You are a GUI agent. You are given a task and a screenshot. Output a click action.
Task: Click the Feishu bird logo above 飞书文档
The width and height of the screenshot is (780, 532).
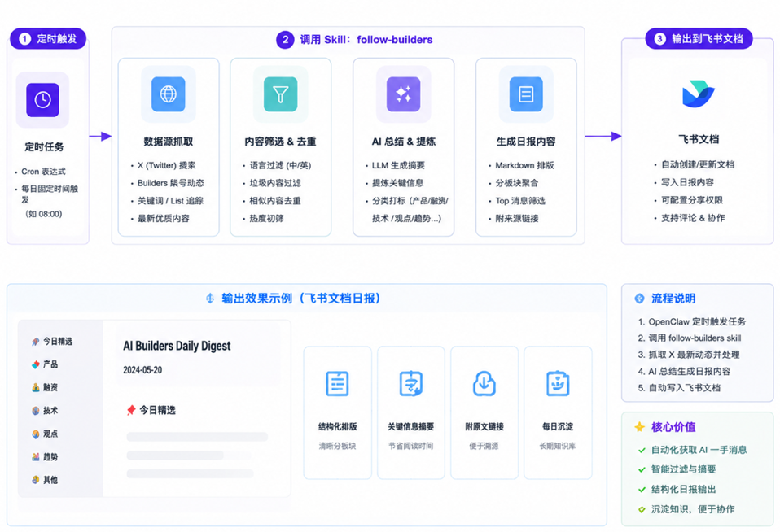[x=698, y=94]
